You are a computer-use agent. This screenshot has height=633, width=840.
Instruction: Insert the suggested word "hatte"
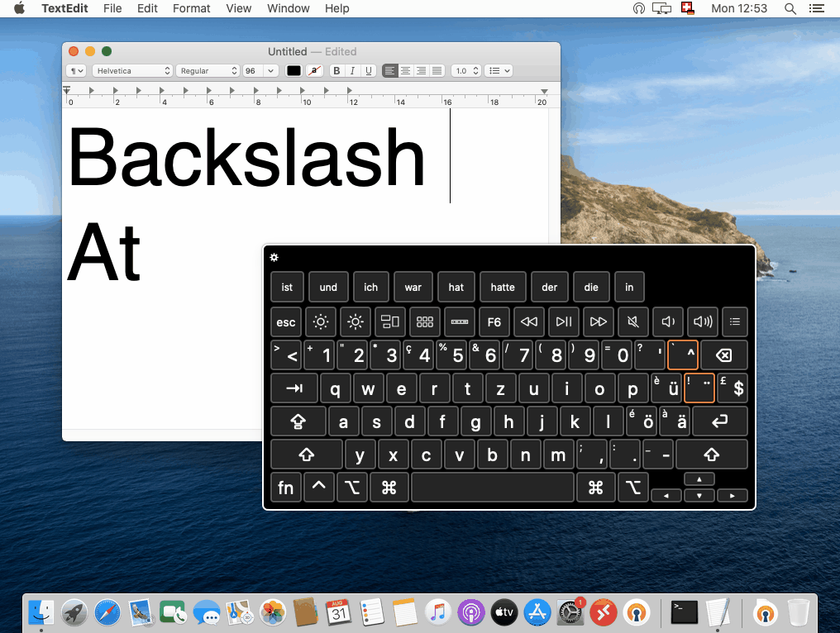point(503,287)
